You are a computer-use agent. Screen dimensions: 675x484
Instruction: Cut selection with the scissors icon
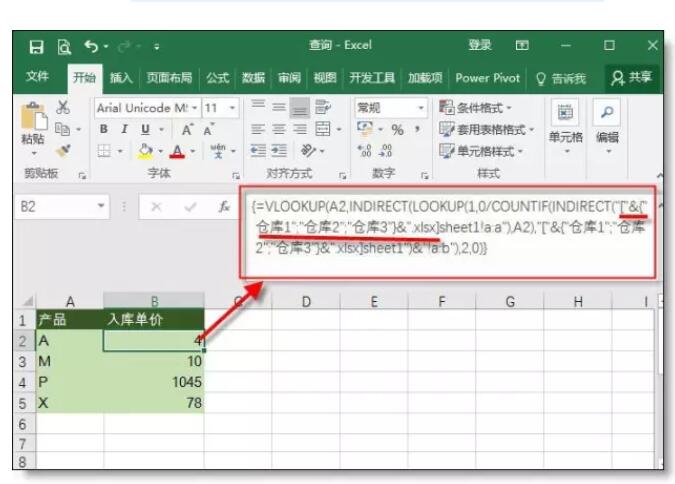(63, 107)
